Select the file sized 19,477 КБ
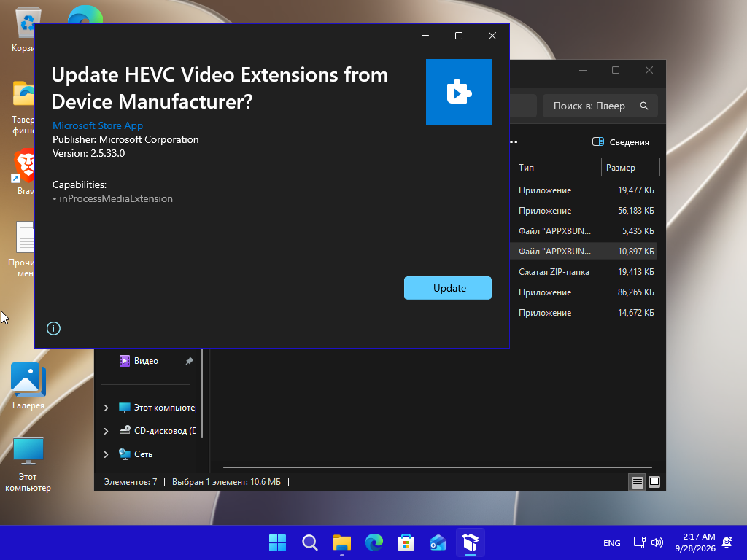Viewport: 747px width, 560px height. click(584, 190)
